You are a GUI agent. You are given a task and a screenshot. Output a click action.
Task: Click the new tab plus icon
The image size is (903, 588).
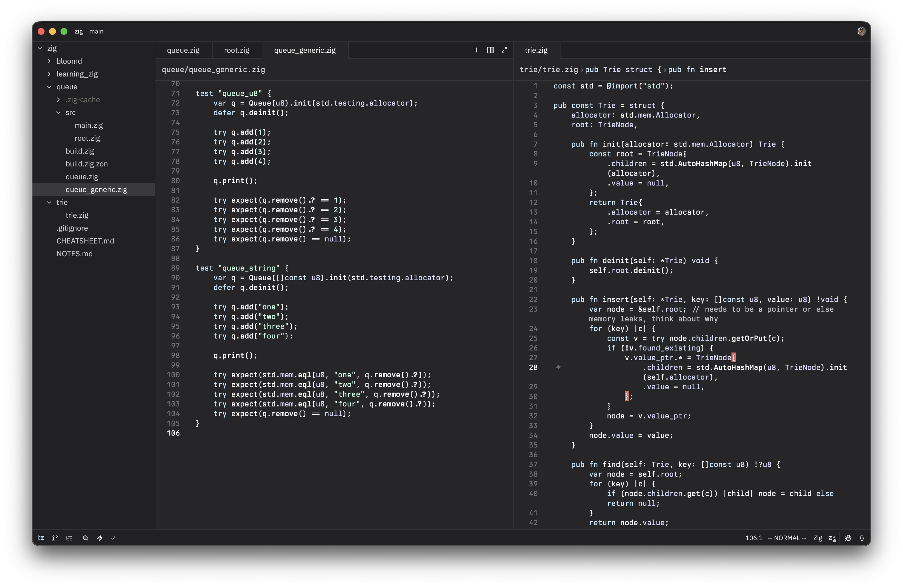pos(476,50)
